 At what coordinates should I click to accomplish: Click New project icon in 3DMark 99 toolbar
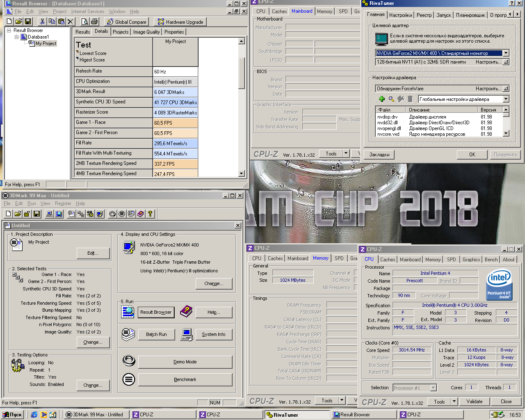coord(8,214)
